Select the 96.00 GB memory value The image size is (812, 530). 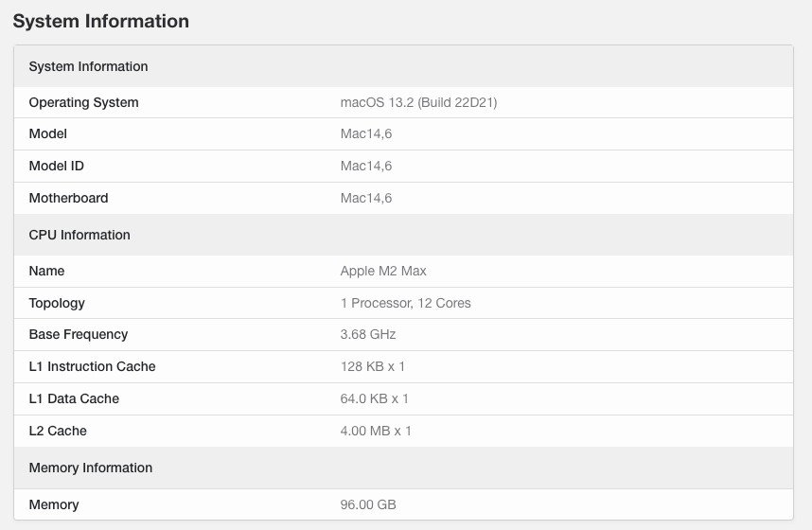click(x=368, y=504)
